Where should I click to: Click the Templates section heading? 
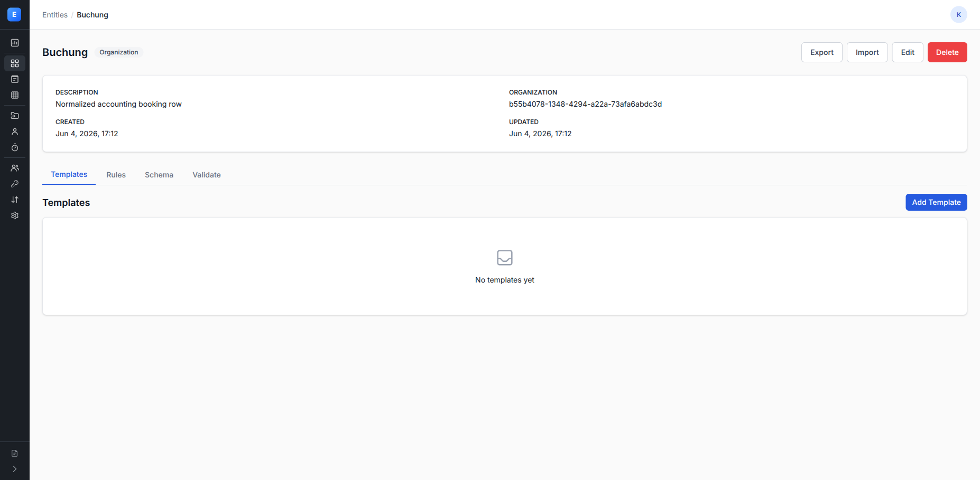pyautogui.click(x=66, y=203)
